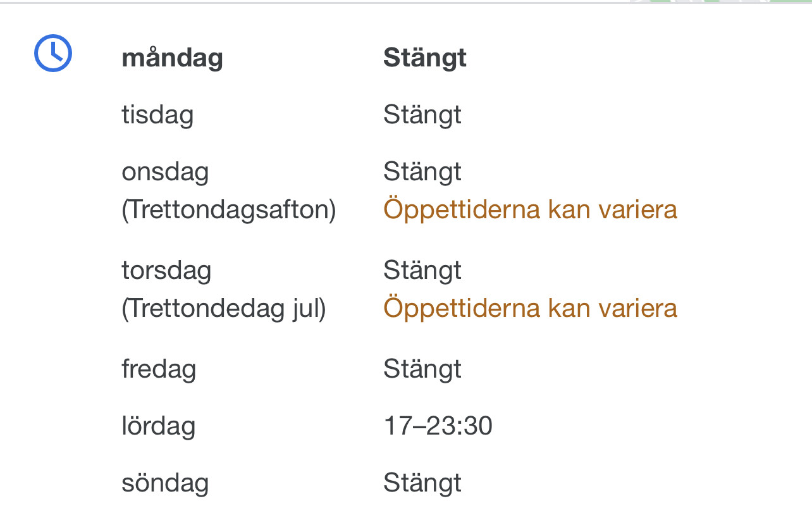Click Stängt status beside onsdag
The image size is (812, 532).
point(422,172)
